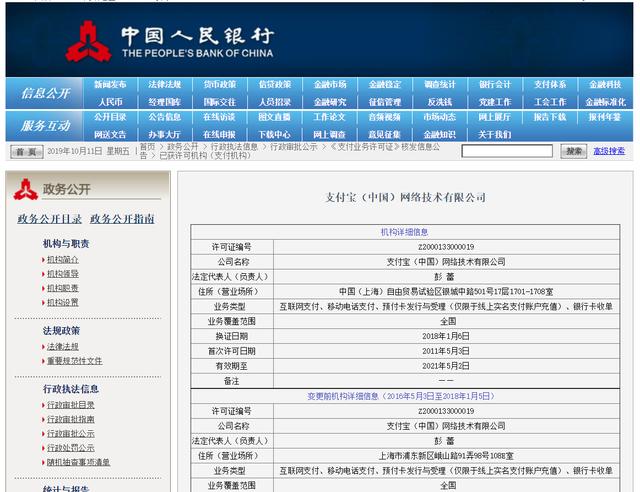This screenshot has width=640, height=492.
Task: Open 政务公开目录 link in sidebar
Action: pyautogui.click(x=50, y=219)
